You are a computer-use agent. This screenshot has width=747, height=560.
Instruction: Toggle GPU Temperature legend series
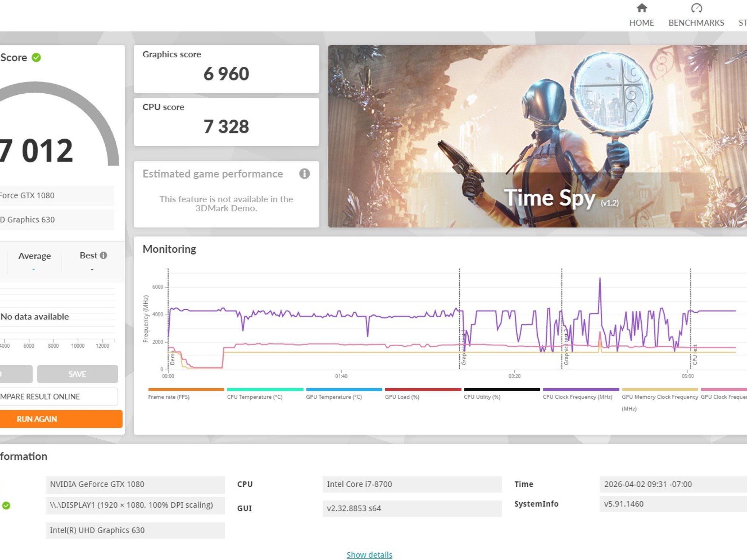[344, 394]
